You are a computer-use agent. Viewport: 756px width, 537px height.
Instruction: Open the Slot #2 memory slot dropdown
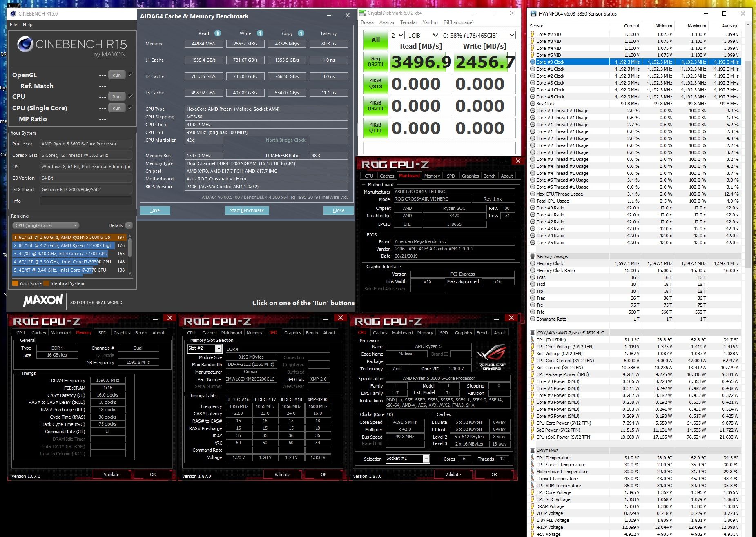205,348
